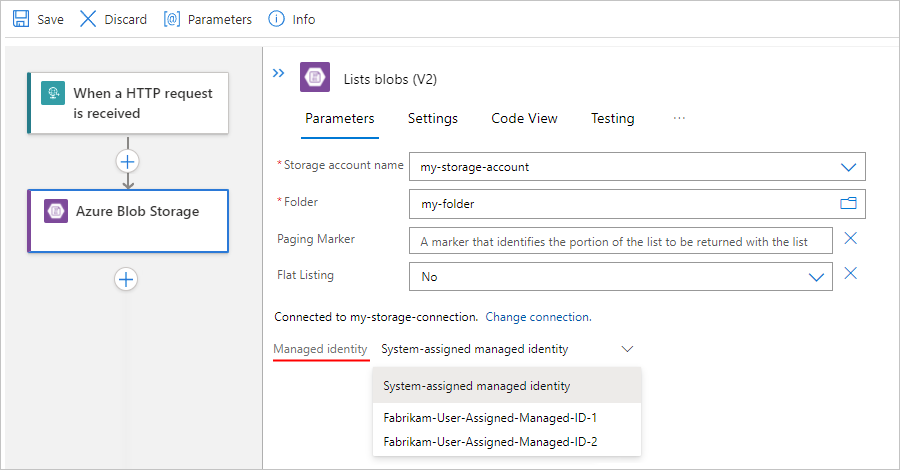Click the Paging Marker input field
This screenshot has height=470, width=900.
[x=620, y=241]
